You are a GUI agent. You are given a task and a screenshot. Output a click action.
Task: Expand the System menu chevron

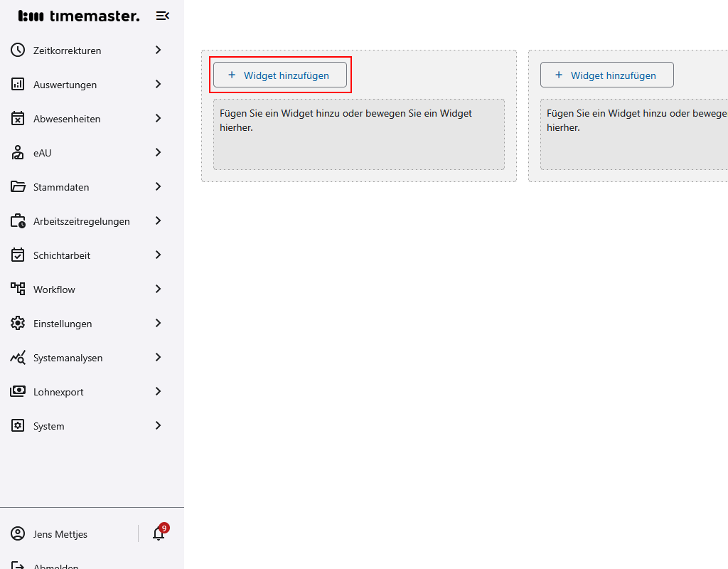159,425
